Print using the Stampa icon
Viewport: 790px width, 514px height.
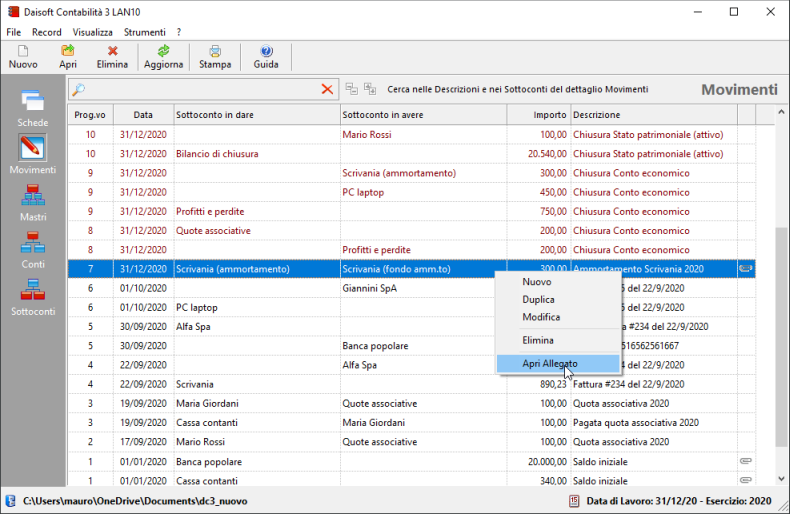point(215,57)
